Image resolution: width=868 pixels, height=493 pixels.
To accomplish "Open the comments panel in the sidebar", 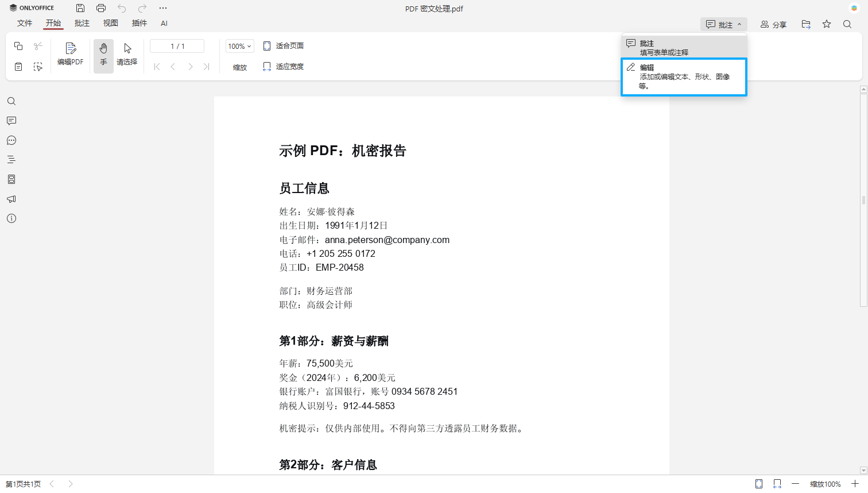I will click(x=11, y=121).
